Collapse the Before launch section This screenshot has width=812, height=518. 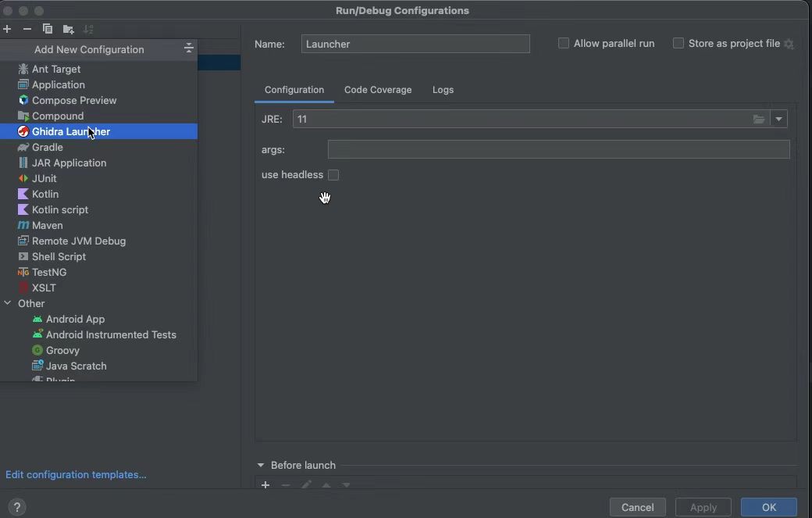pos(261,465)
